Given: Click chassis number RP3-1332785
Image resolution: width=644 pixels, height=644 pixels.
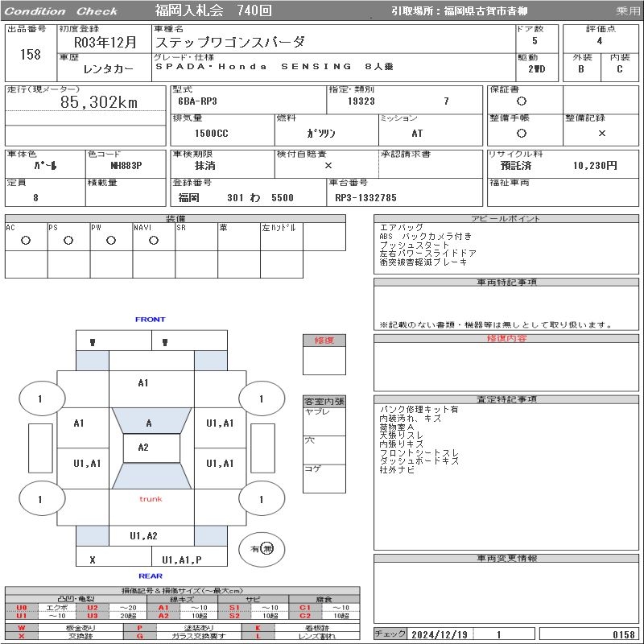Looking at the screenshot, I should [365, 198].
